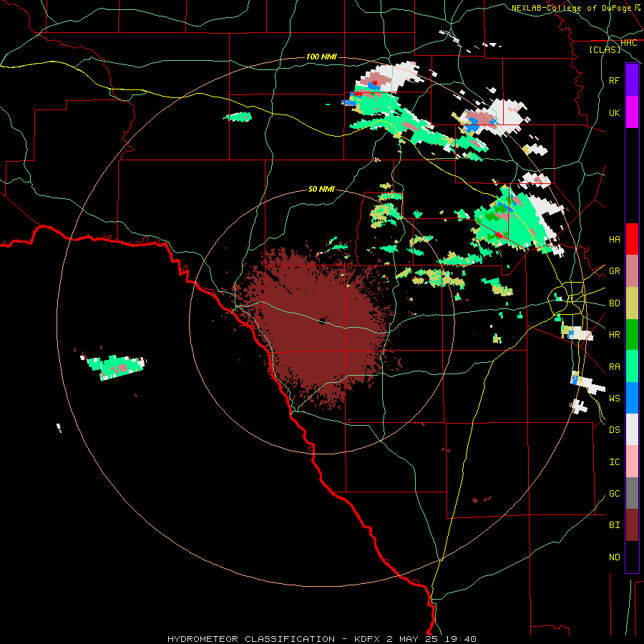Click the BD legend label

pyautogui.click(x=615, y=303)
